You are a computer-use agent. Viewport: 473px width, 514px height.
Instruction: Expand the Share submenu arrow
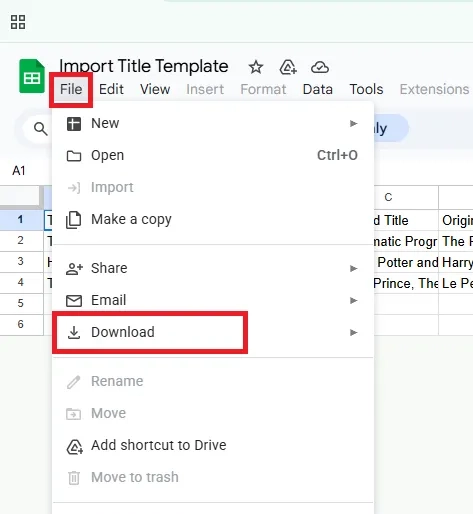click(353, 268)
